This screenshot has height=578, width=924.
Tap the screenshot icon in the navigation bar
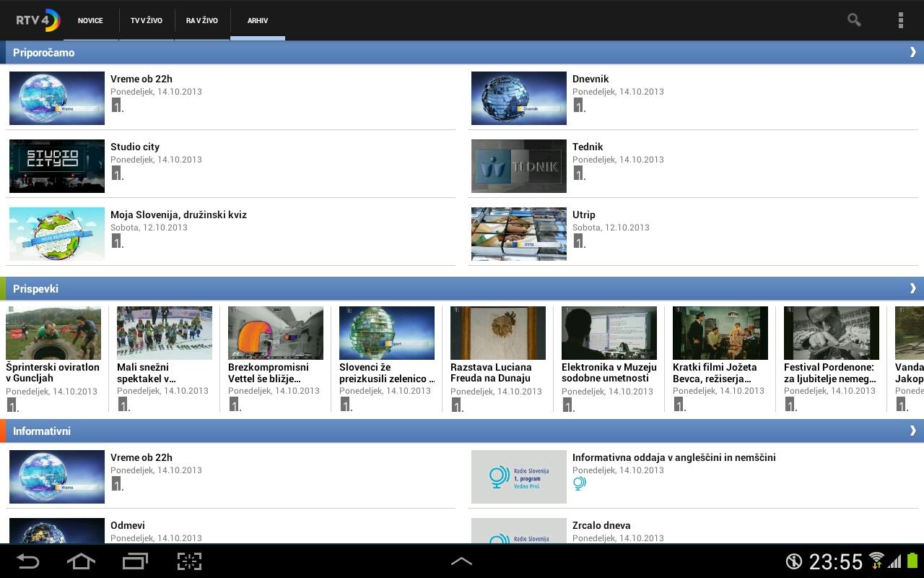coord(188,561)
